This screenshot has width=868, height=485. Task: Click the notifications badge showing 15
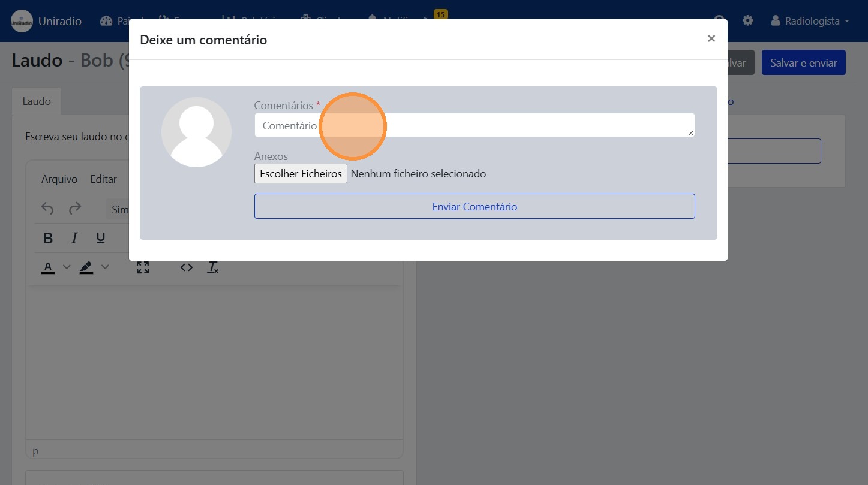tap(440, 14)
